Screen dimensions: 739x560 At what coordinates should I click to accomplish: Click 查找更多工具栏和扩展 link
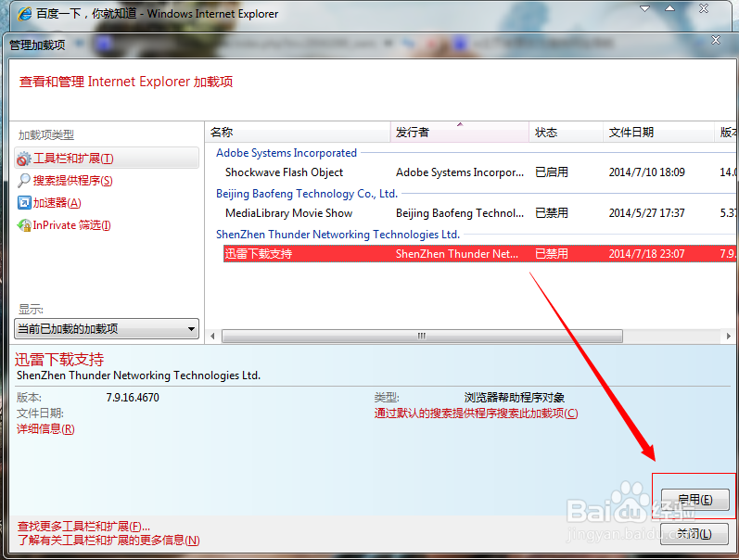pos(83,526)
